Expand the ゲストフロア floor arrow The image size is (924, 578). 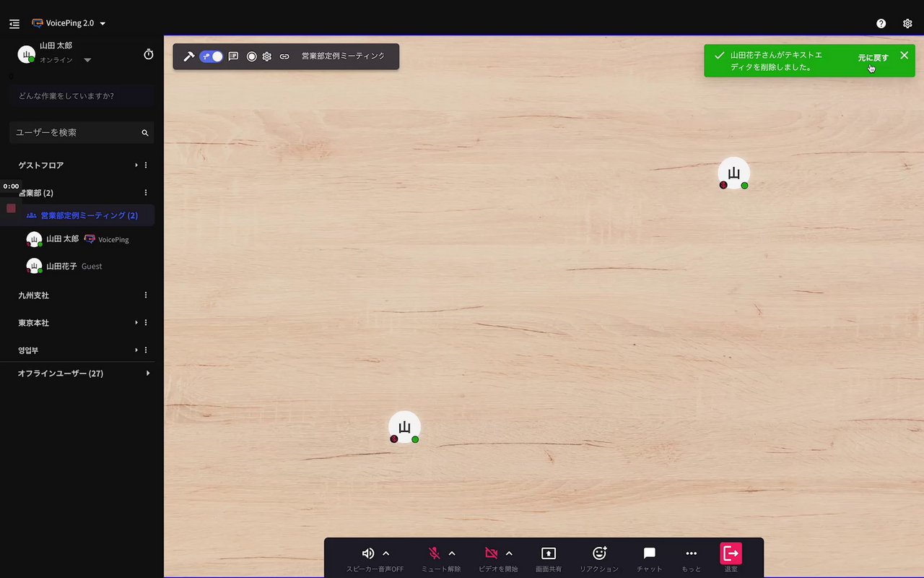[x=136, y=165]
